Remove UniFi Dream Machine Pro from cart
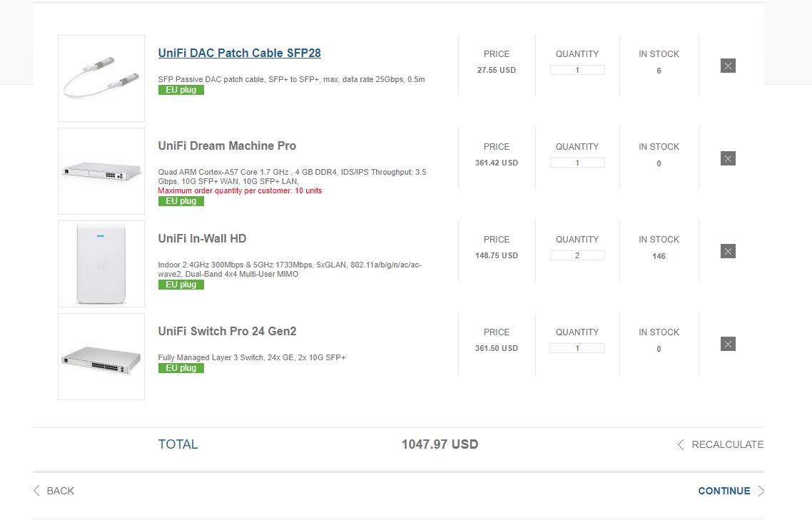Screen dimensions: 812x520 pos(728,158)
